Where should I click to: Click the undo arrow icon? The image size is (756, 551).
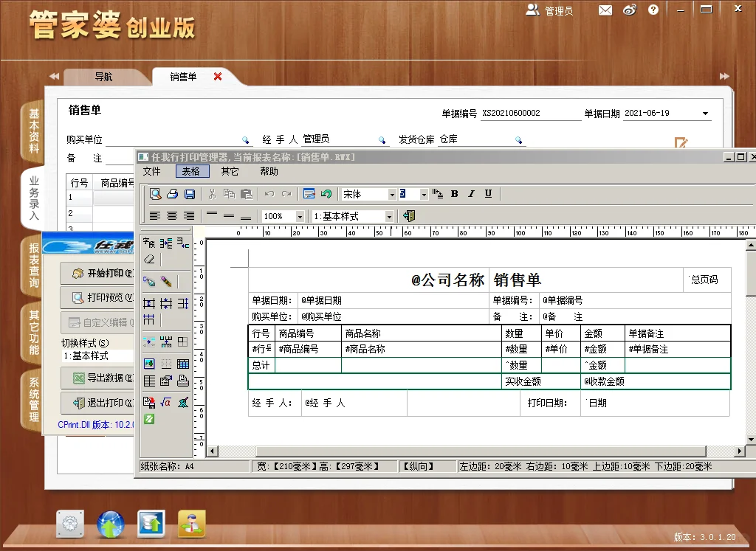coord(269,193)
